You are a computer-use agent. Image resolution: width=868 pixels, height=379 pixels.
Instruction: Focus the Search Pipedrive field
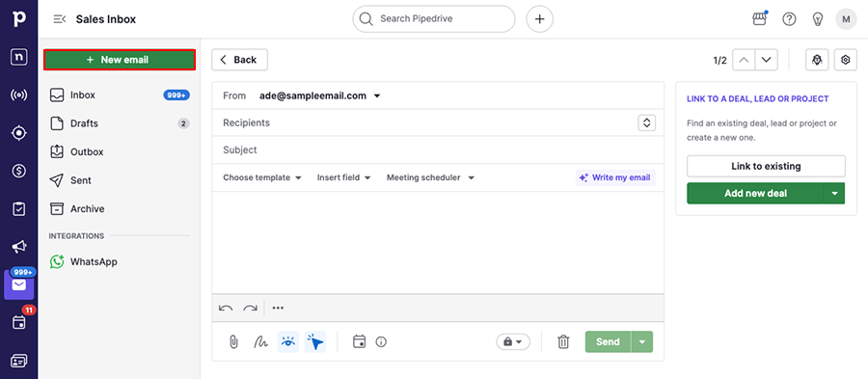[x=434, y=19]
